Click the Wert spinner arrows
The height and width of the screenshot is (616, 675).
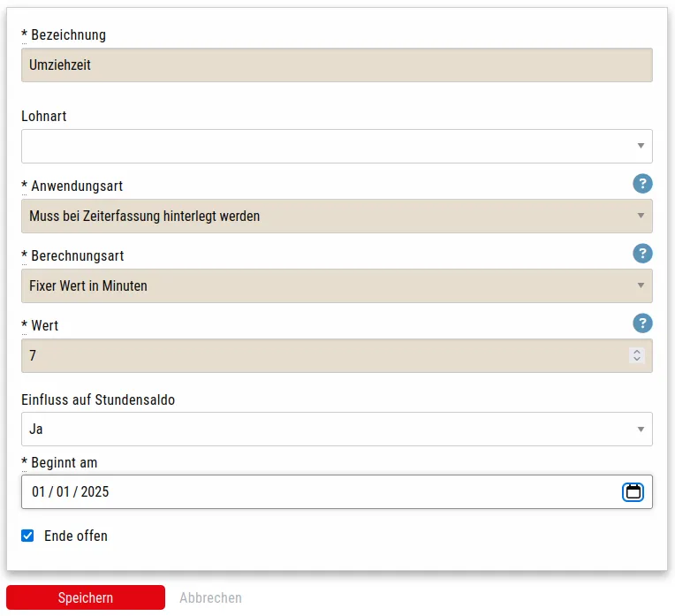coord(636,356)
